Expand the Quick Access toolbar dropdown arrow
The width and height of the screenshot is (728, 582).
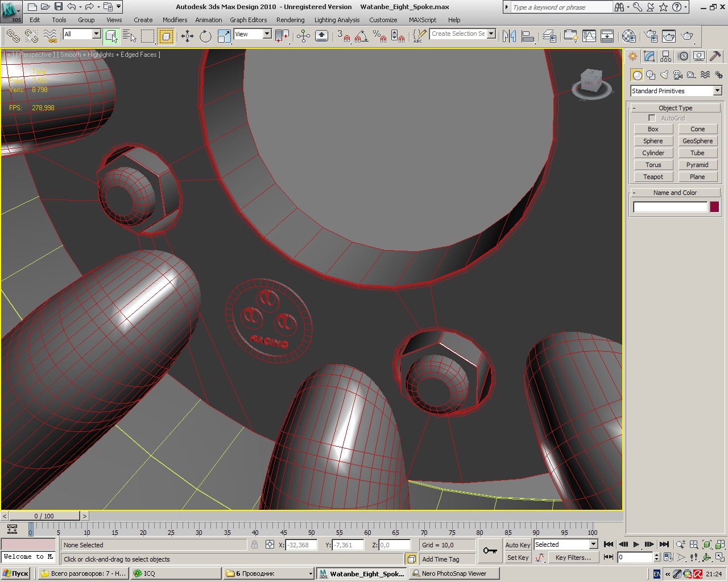(x=118, y=7)
